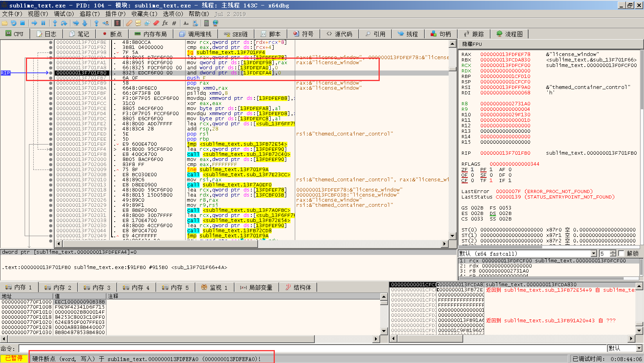This screenshot has height=363, width=644.
Task: Open the labels tag icon
Action: [x=147, y=23]
